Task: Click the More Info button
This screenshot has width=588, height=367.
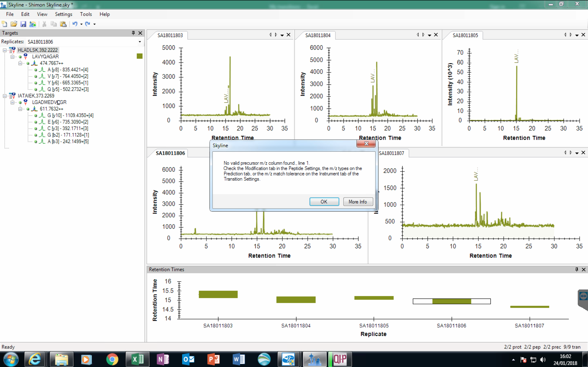Action: click(358, 202)
